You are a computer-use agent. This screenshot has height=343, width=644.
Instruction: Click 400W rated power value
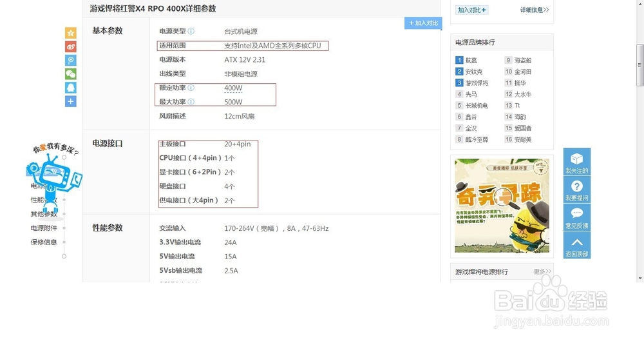point(233,88)
